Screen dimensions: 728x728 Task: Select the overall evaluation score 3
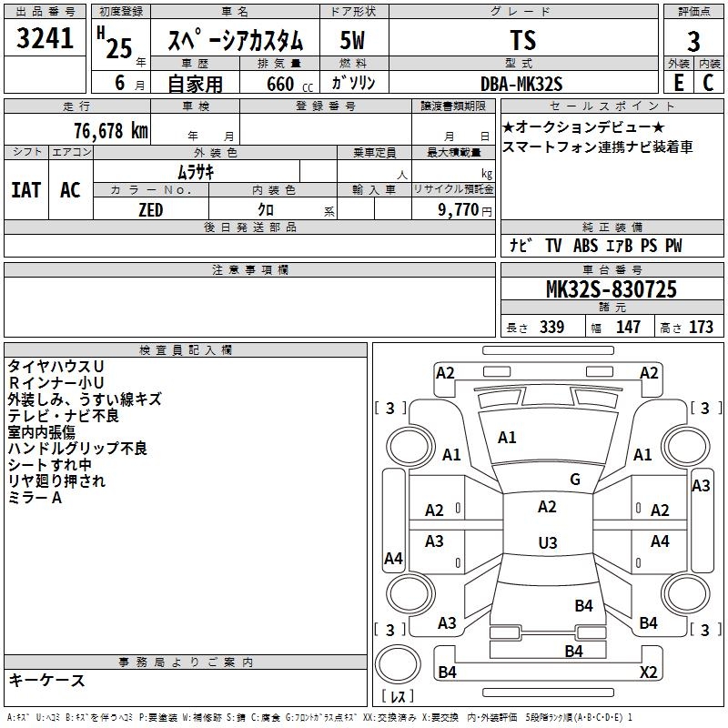coord(693,41)
